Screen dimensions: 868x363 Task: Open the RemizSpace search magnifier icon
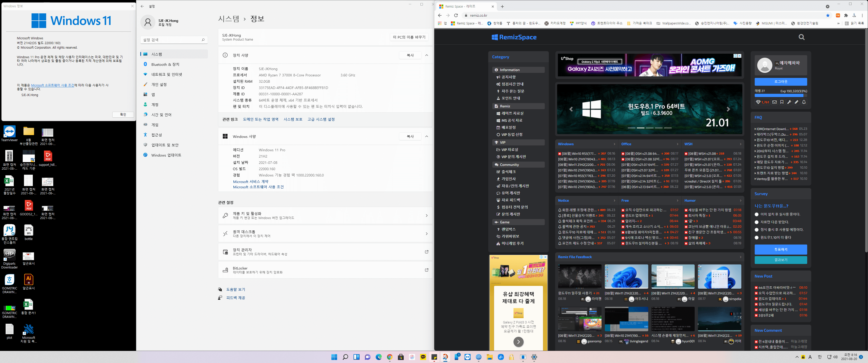pyautogui.click(x=802, y=37)
